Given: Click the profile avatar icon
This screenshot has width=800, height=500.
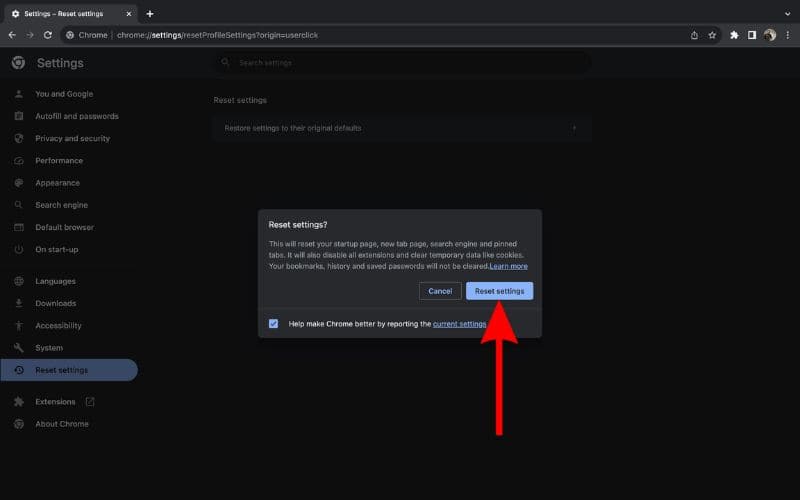Looking at the screenshot, I should click(769, 35).
